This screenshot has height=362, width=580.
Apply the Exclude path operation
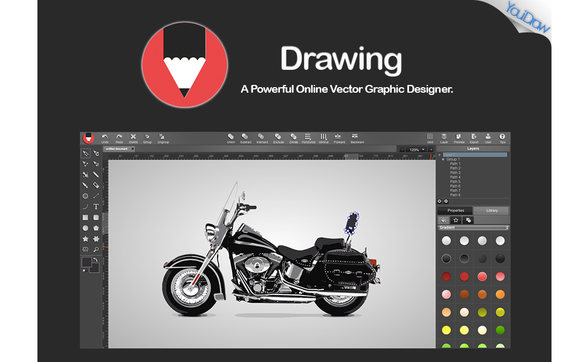click(x=278, y=137)
